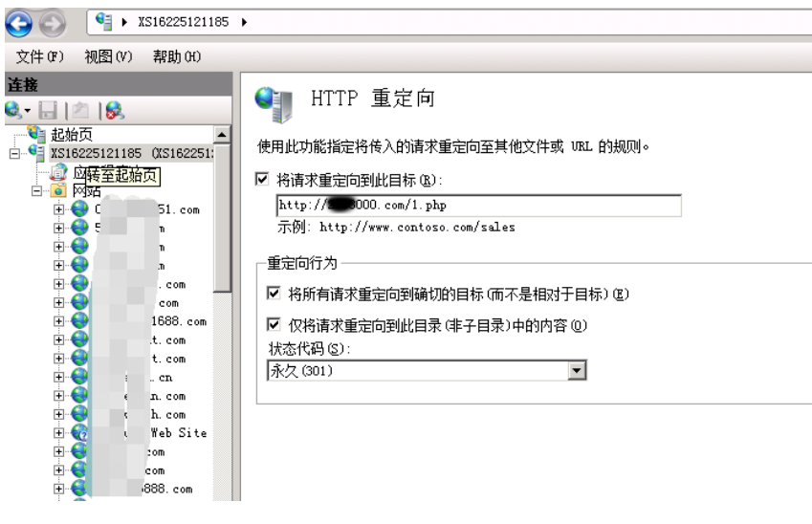This screenshot has height=524, width=812.
Task: Expand the site ending in 1688.com
Action: (60, 321)
